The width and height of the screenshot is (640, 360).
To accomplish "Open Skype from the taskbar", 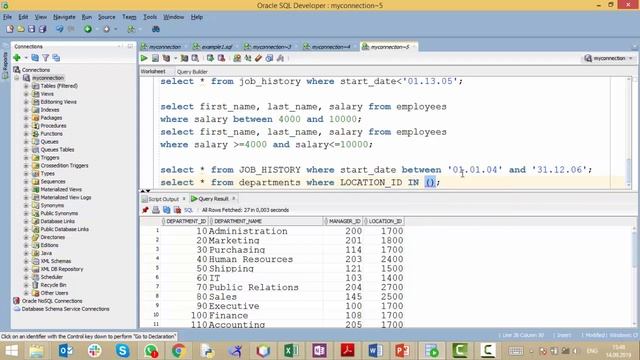I will (x=122, y=351).
